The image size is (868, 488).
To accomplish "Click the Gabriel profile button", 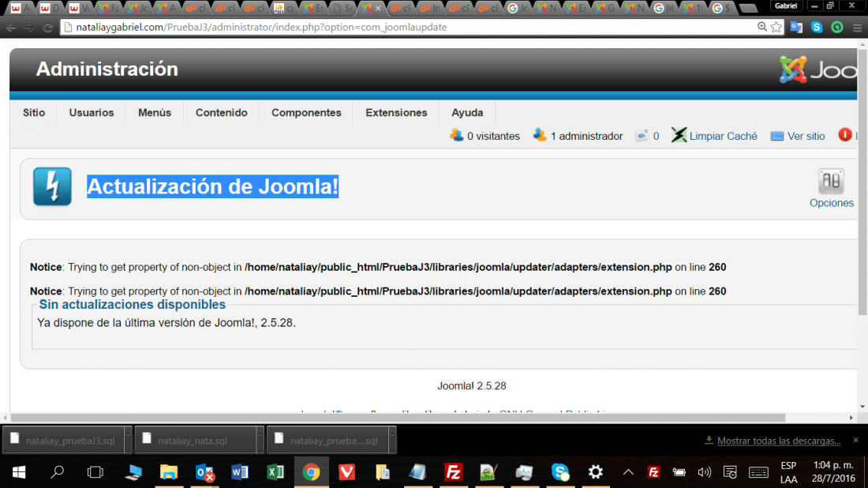I will (785, 6).
